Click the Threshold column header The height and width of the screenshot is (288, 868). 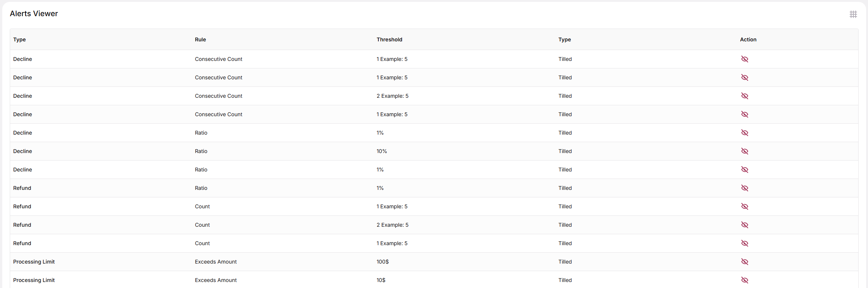[x=389, y=39]
